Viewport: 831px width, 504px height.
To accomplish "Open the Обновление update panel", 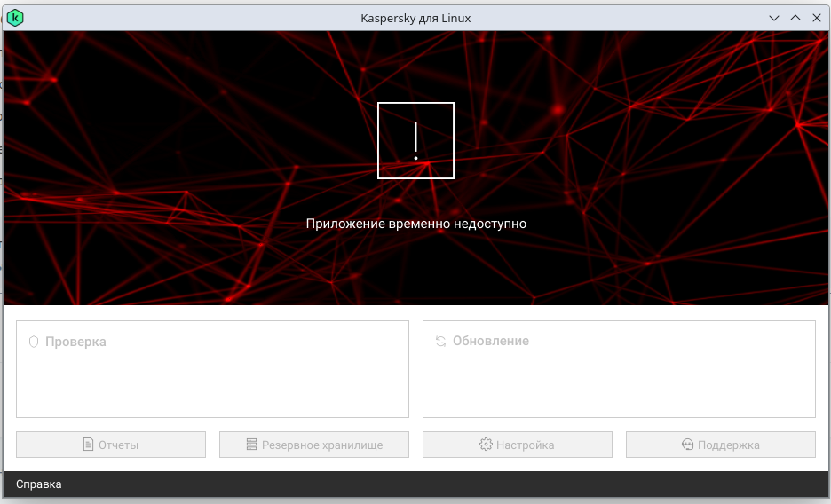I will pyautogui.click(x=619, y=369).
